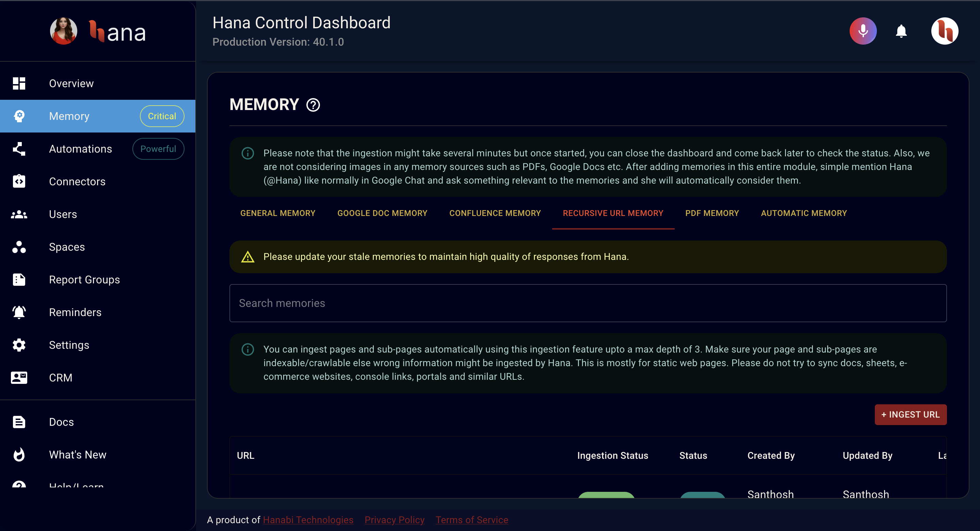Click the Hana logo in sidebar
Image resolution: width=980 pixels, height=531 pixels.
point(117,31)
